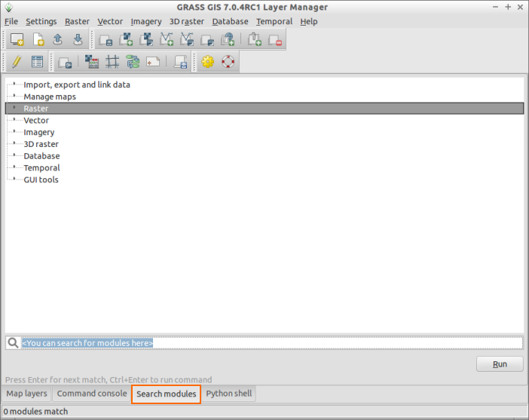
Task: Add various vector map layers
Action: tap(187, 39)
